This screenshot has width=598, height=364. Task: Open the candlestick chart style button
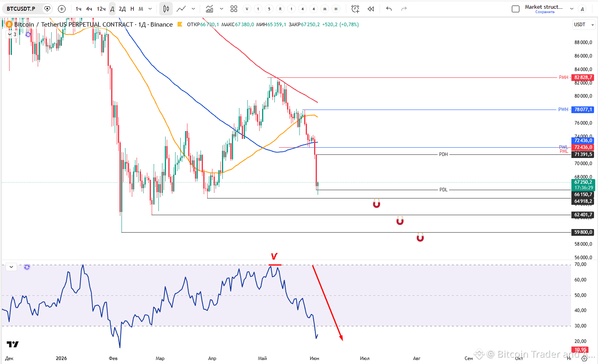click(x=166, y=9)
